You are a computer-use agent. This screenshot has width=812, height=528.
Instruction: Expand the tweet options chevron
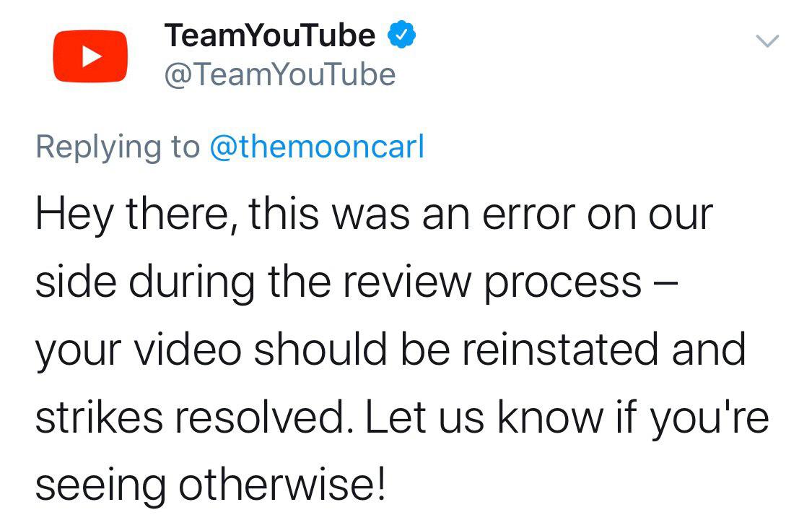(x=767, y=40)
